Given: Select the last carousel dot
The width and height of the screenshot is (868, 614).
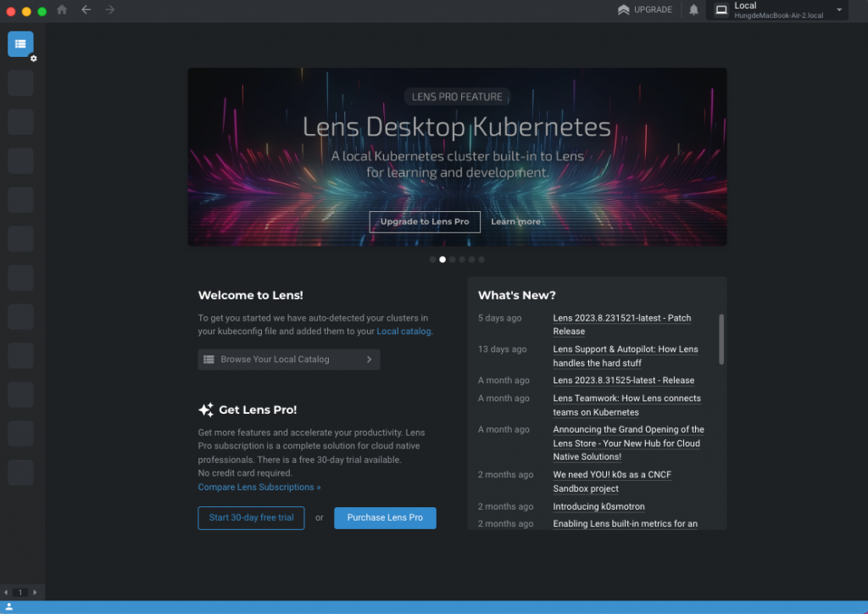Looking at the screenshot, I should [x=481, y=260].
